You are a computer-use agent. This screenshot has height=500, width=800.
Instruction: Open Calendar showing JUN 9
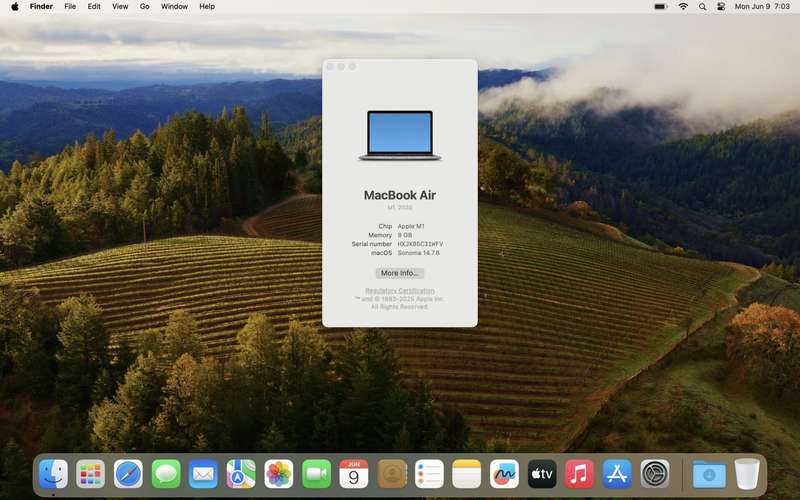click(x=354, y=474)
